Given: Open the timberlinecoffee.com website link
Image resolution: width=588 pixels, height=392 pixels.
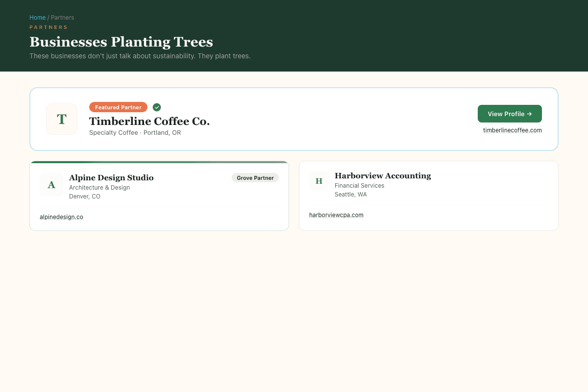Looking at the screenshot, I should tap(512, 130).
